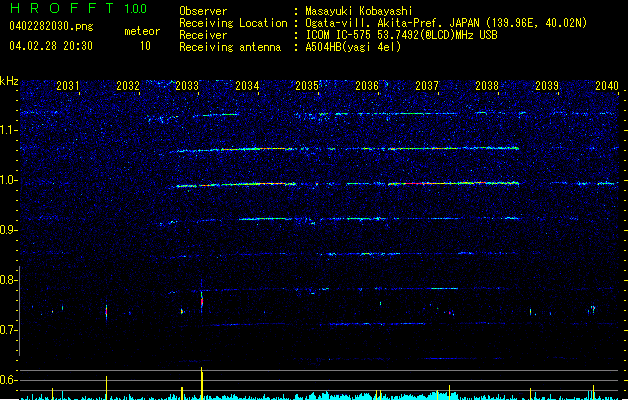Click the 2032 time marker
629x400 pixels.
(128, 86)
